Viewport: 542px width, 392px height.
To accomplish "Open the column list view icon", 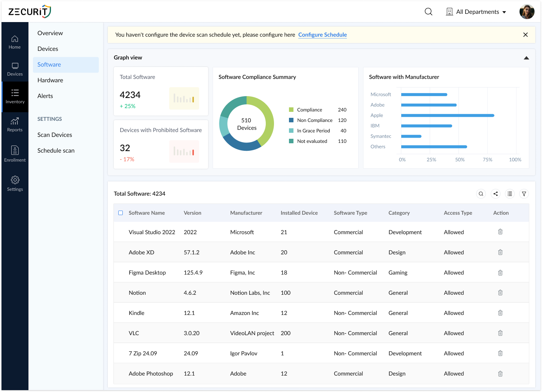I will [x=510, y=194].
